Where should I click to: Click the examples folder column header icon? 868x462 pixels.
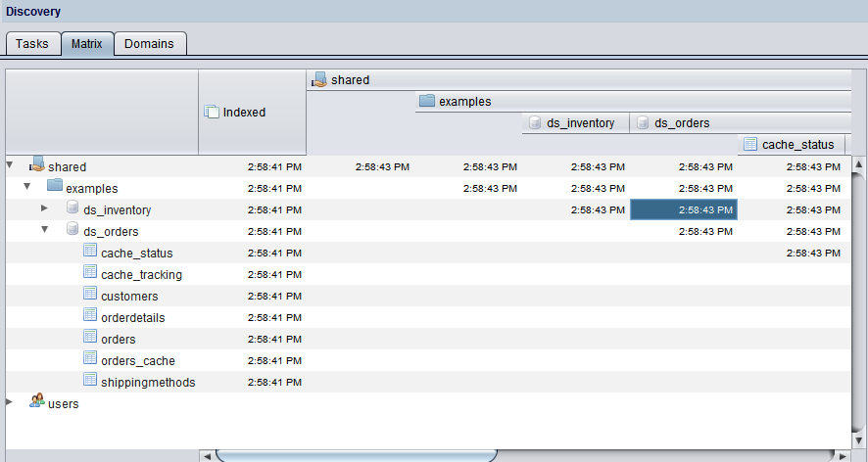(427, 101)
